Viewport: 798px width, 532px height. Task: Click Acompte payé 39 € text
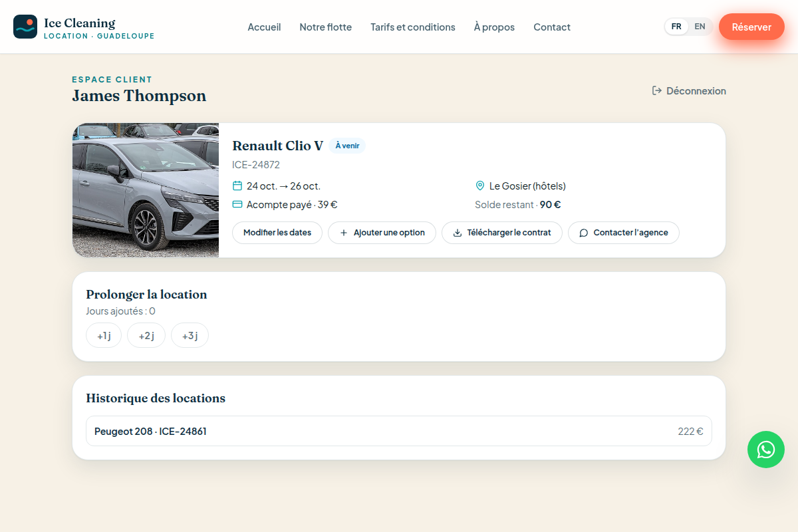click(292, 205)
